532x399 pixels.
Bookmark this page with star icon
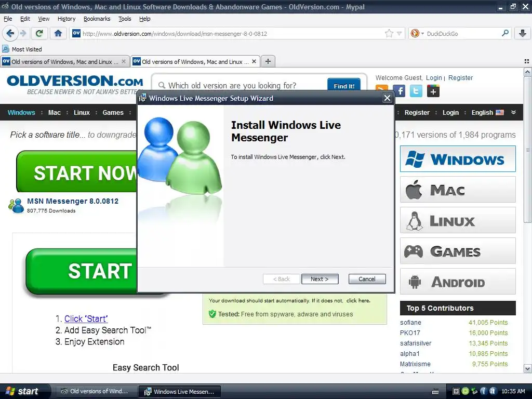[x=389, y=33]
